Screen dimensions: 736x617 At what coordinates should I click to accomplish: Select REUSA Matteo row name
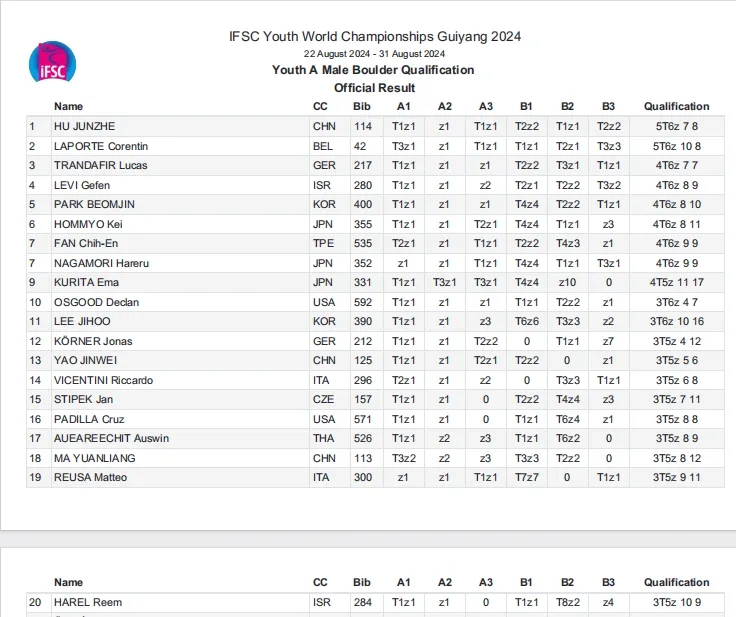click(90, 478)
